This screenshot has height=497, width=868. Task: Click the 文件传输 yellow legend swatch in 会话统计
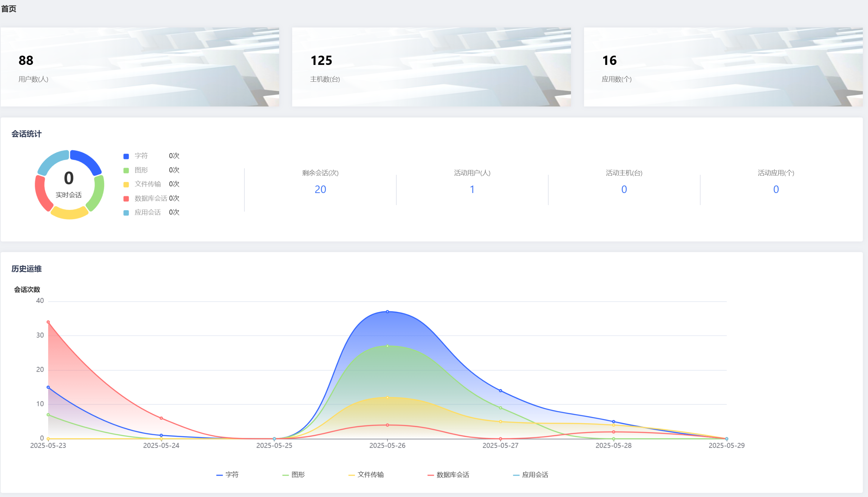[126, 184]
